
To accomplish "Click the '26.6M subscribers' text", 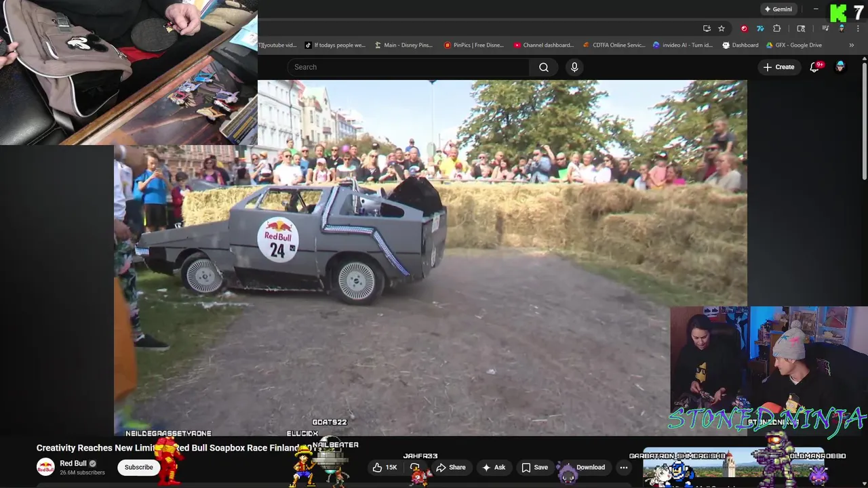I will 82,473.
